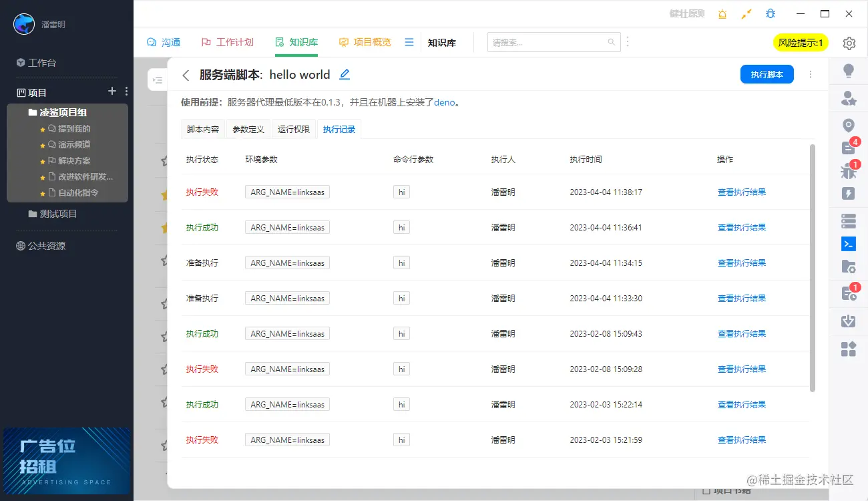This screenshot has width=868, height=501.
Task: Open settings via the gear icon
Action: click(x=849, y=43)
